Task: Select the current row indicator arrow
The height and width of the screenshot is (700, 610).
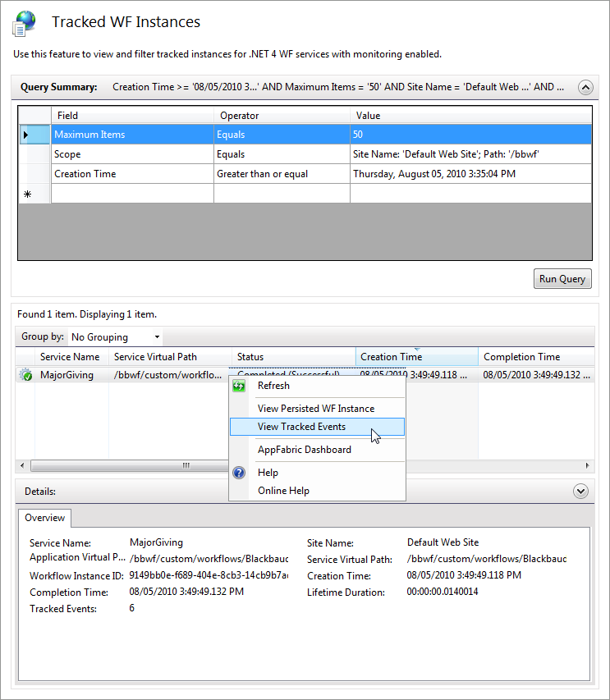Action: click(25, 135)
